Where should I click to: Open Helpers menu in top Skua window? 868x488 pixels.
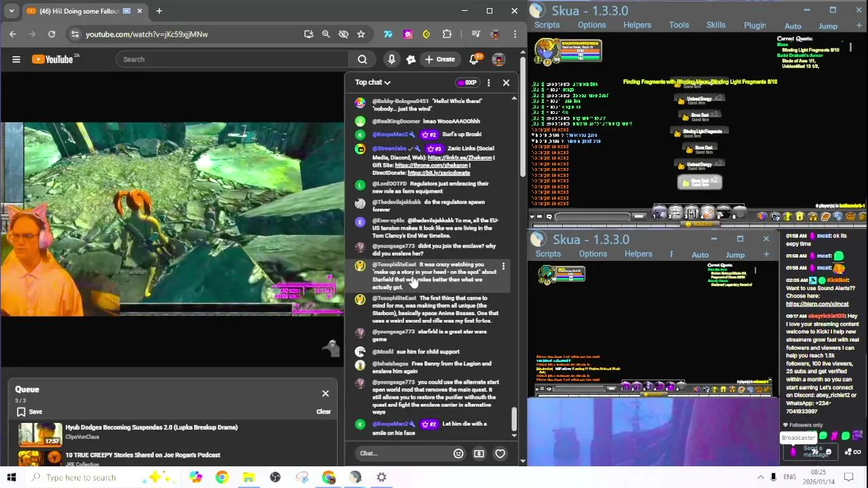(x=637, y=25)
